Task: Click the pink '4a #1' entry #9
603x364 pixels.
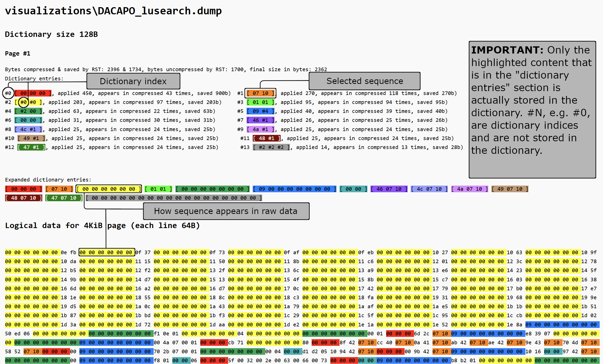Action: 260,130
